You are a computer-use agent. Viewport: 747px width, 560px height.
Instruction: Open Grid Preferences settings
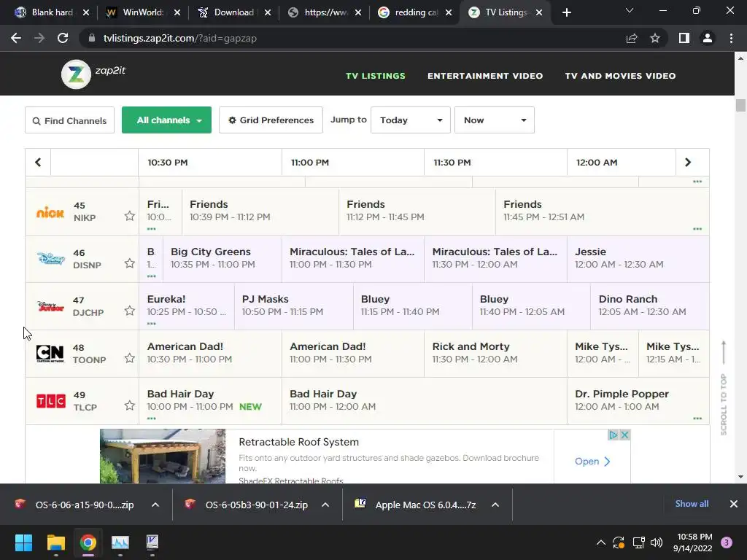[x=271, y=120]
